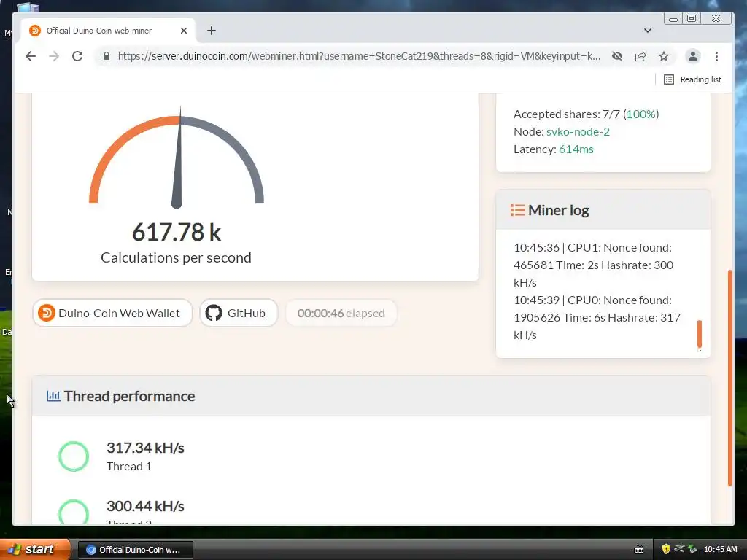Image resolution: width=747 pixels, height=560 pixels.
Task: Click the hashrate gauge needle
Action: 178,158
